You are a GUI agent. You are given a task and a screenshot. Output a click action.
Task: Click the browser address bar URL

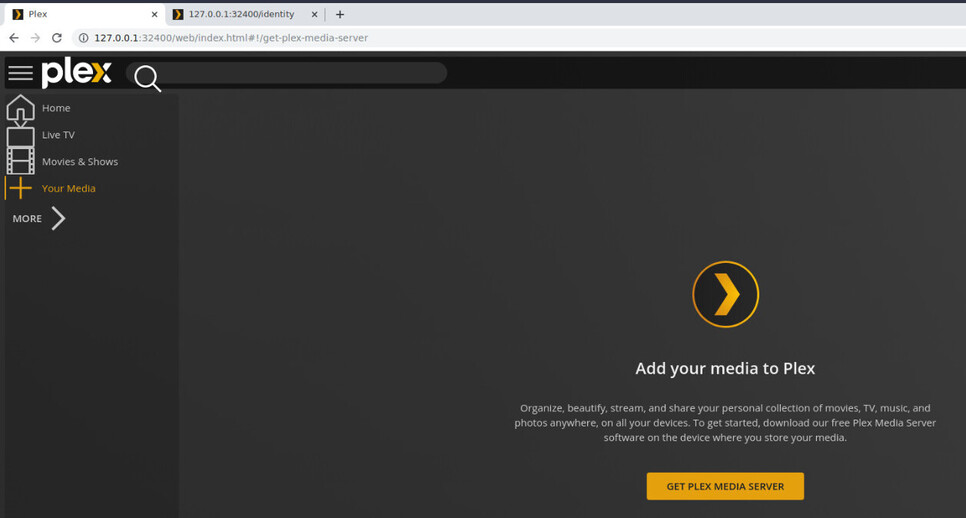pyautogui.click(x=231, y=38)
